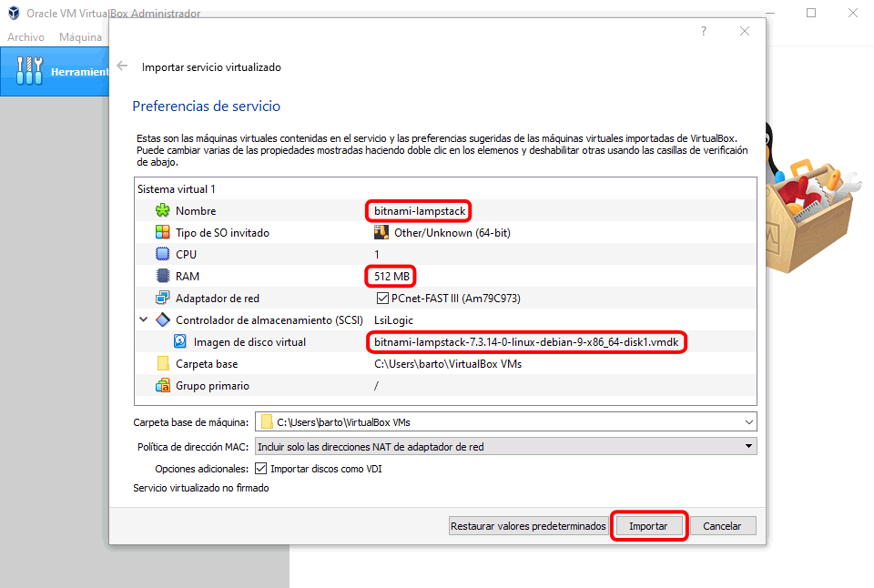
Task: Open the Máquina menu
Action: [x=80, y=36]
